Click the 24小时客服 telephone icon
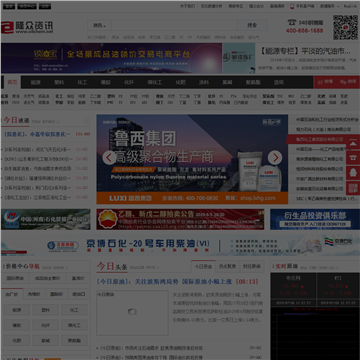The height and width of the screenshot is (360, 360). click(292, 22)
